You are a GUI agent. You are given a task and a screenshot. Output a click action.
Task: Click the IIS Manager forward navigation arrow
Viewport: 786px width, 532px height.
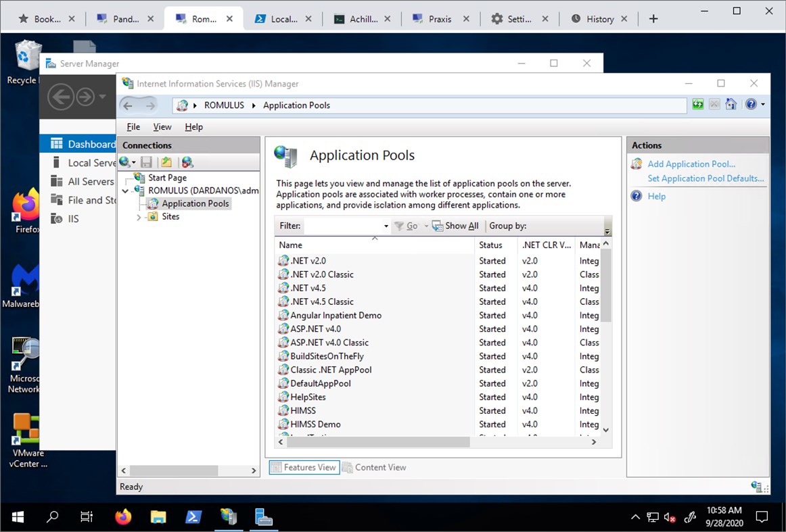click(x=150, y=105)
